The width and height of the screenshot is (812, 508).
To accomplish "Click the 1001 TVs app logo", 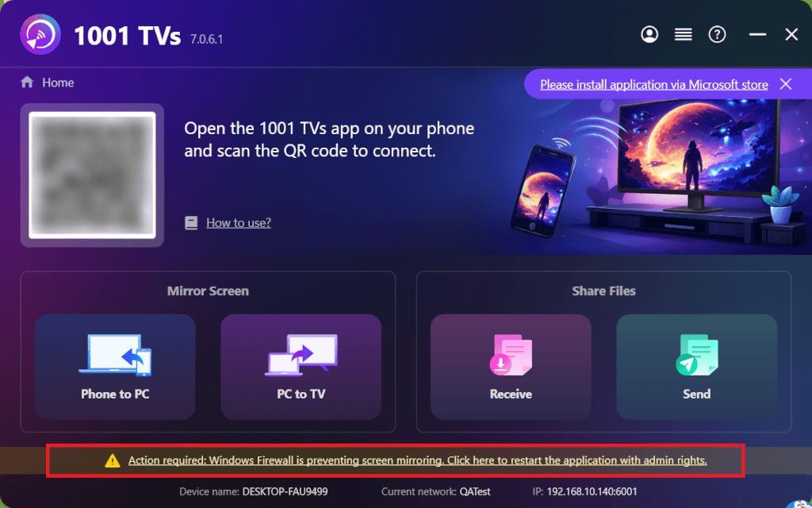I will coord(40,35).
